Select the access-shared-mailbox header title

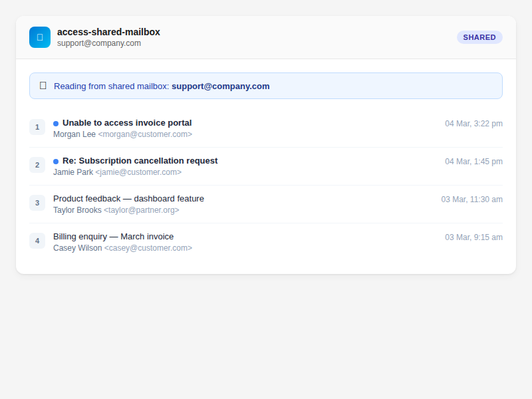pos(108,31)
